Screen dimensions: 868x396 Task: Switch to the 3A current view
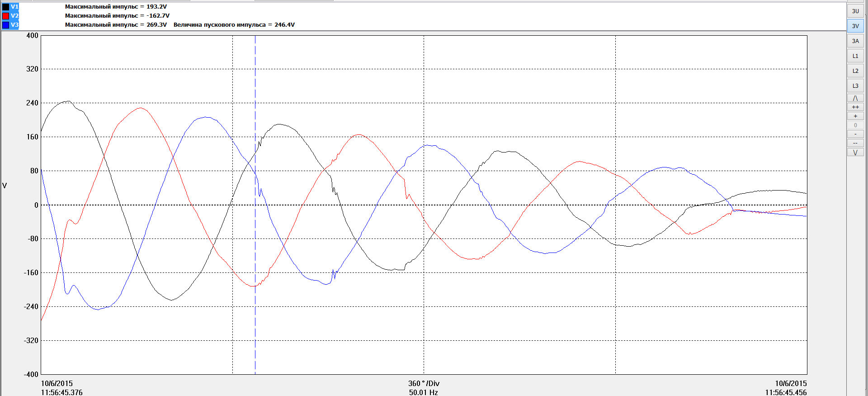[x=855, y=41]
